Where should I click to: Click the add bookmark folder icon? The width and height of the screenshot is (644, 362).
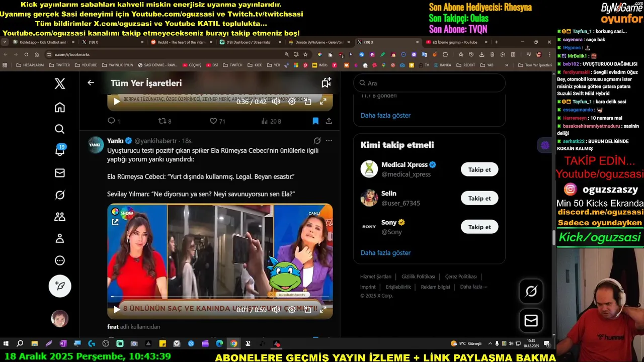[x=326, y=82]
